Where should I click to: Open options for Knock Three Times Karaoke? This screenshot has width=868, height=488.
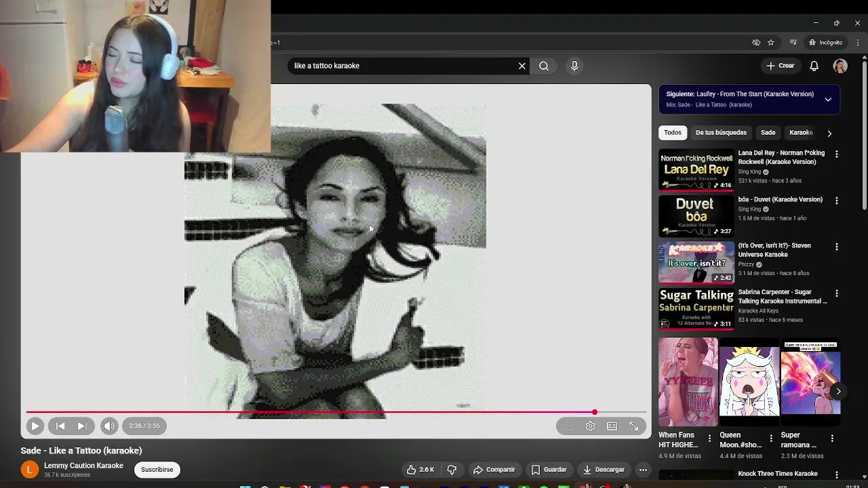[836, 475]
